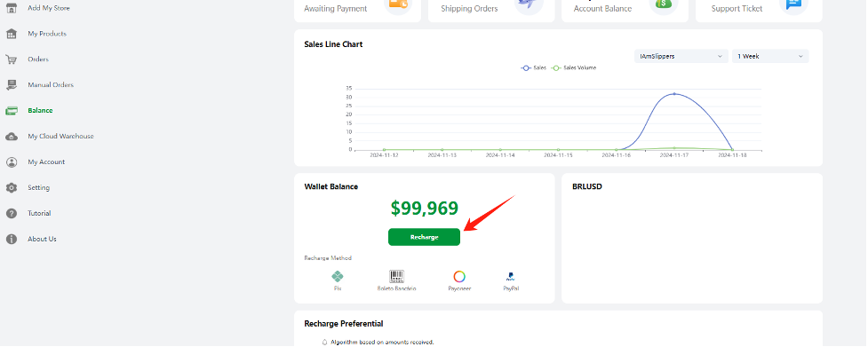Click the Recharge Preferential heading
This screenshot has width=868, height=347.
pyautogui.click(x=344, y=324)
